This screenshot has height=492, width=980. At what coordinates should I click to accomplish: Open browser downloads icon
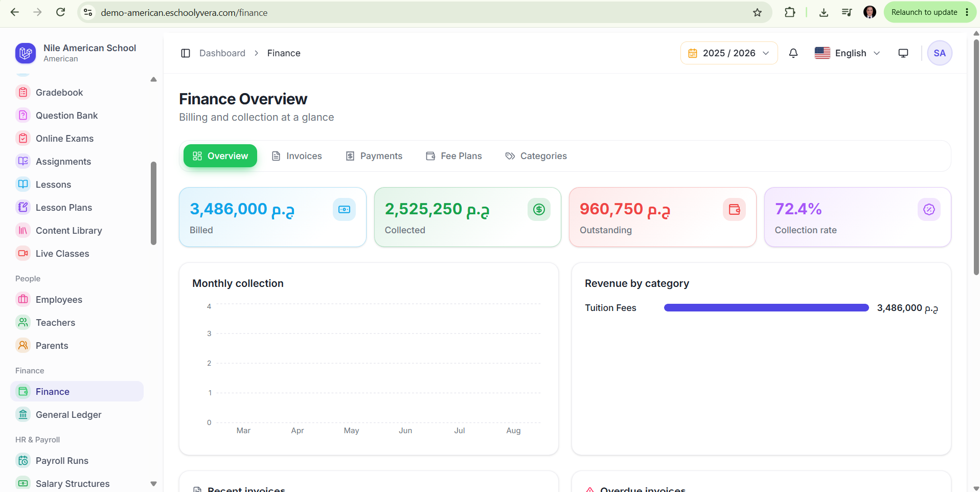coord(824,12)
